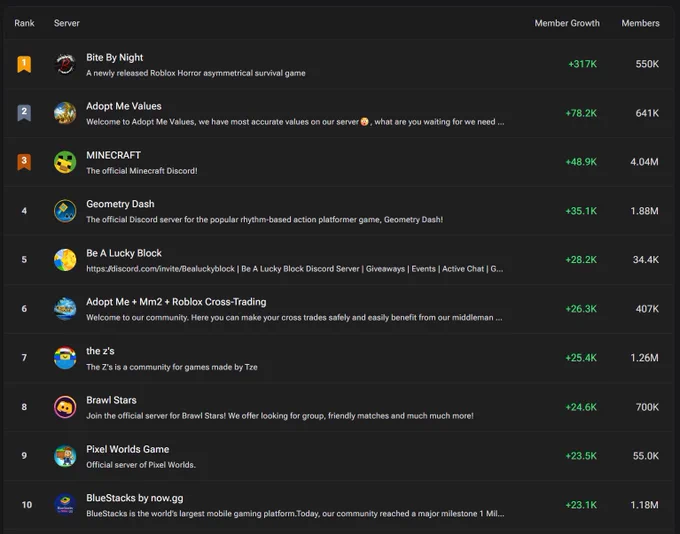Viewport: 680px width, 534px height.
Task: Click the Brawl Stars server icon
Action: [x=65, y=407]
